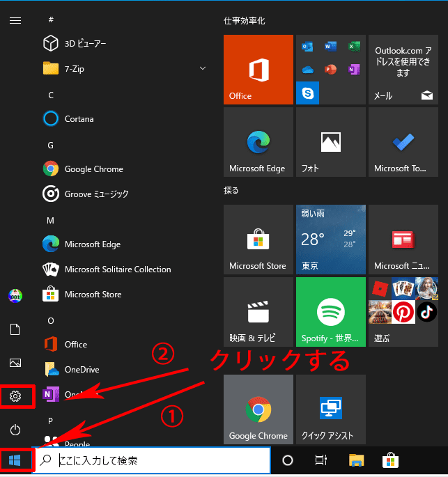Click the Windows Start button
This screenshot has width=448, height=477.
pyautogui.click(x=15, y=460)
